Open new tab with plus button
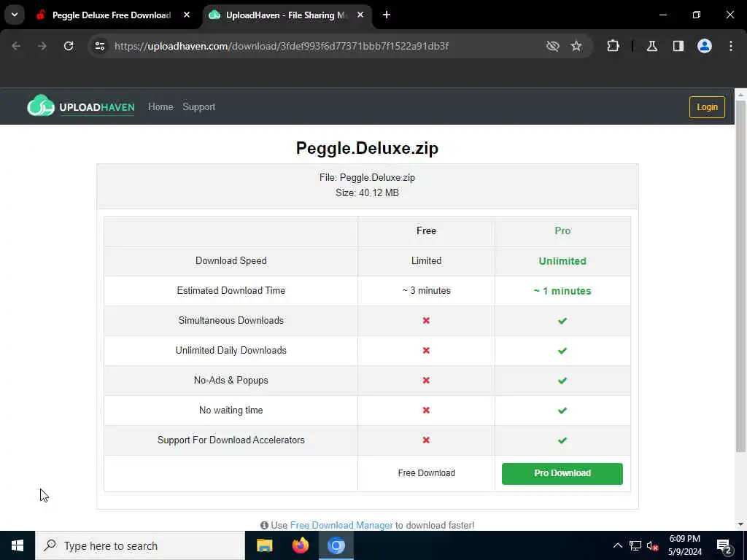 tap(387, 15)
